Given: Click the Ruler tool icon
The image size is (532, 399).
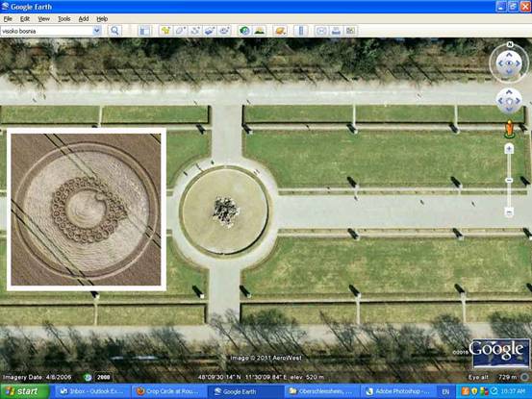Looking at the screenshot, I should coord(300,31).
